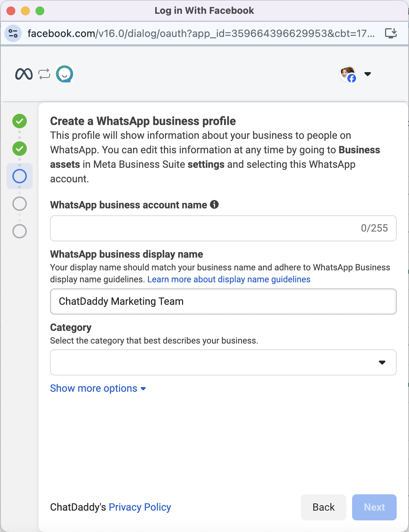
Task: Click the Back button
Action: [x=323, y=507]
